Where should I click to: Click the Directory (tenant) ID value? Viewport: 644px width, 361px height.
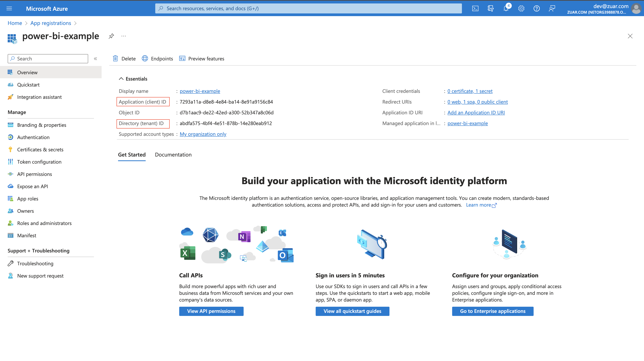226,123
